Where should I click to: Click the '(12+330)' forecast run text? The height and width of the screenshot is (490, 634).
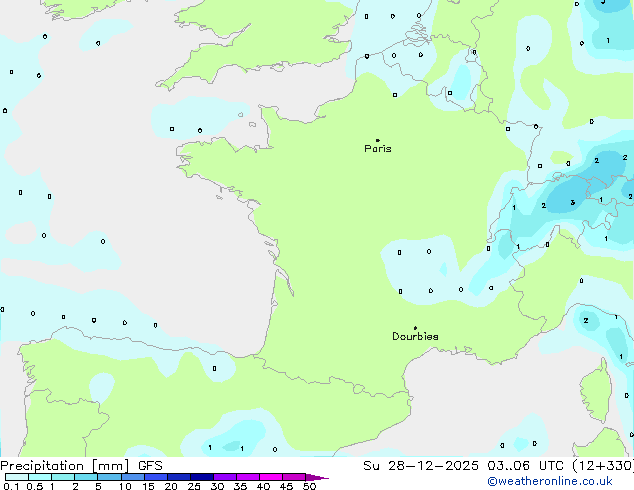(x=603, y=466)
